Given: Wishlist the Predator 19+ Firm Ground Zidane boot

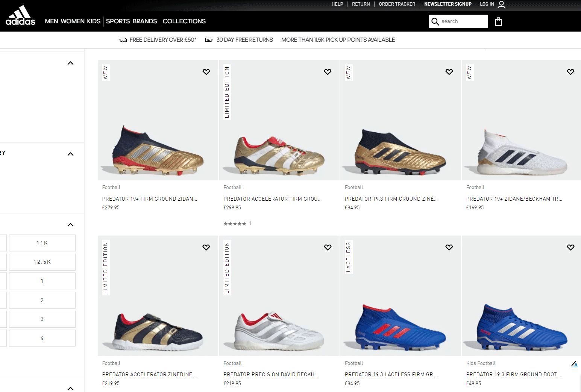Looking at the screenshot, I should coord(206,72).
